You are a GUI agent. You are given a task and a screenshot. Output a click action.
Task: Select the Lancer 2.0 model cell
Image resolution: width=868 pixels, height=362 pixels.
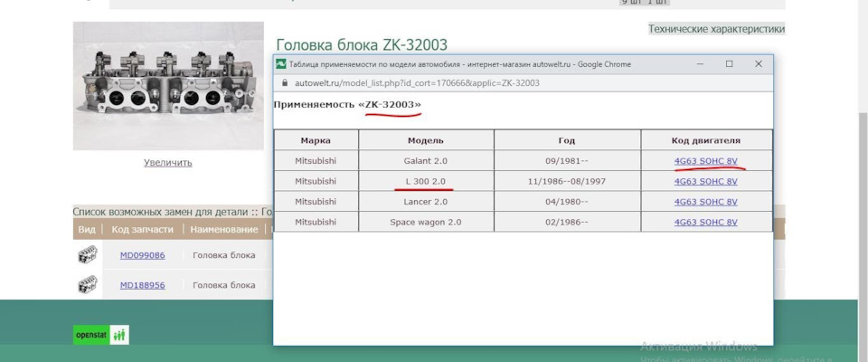coord(426,202)
